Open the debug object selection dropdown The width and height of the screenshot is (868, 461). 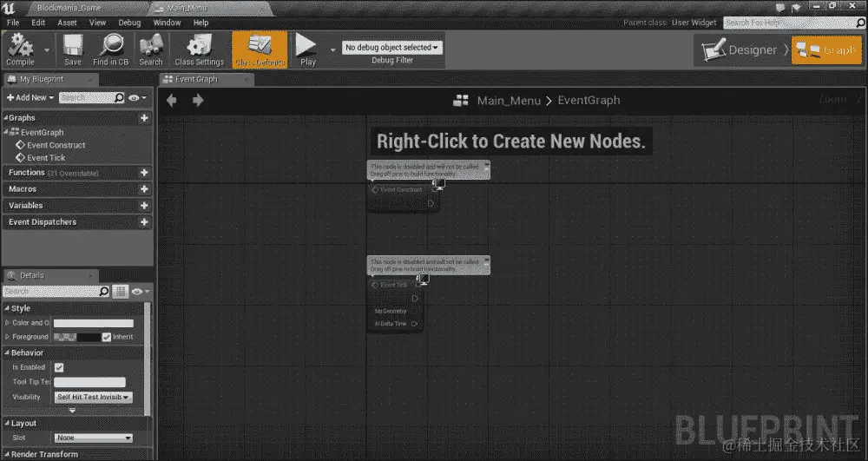tap(392, 47)
